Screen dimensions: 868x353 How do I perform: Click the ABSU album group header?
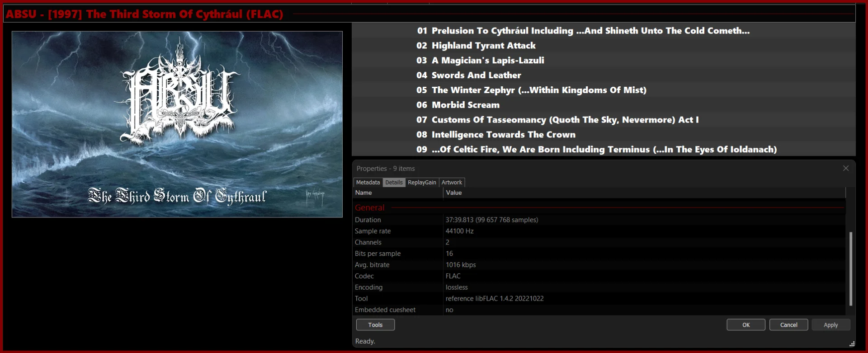[x=429, y=14]
